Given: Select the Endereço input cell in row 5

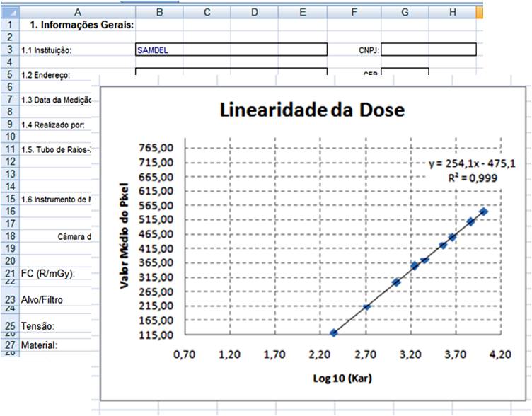Looking at the screenshot, I should pos(231,71).
